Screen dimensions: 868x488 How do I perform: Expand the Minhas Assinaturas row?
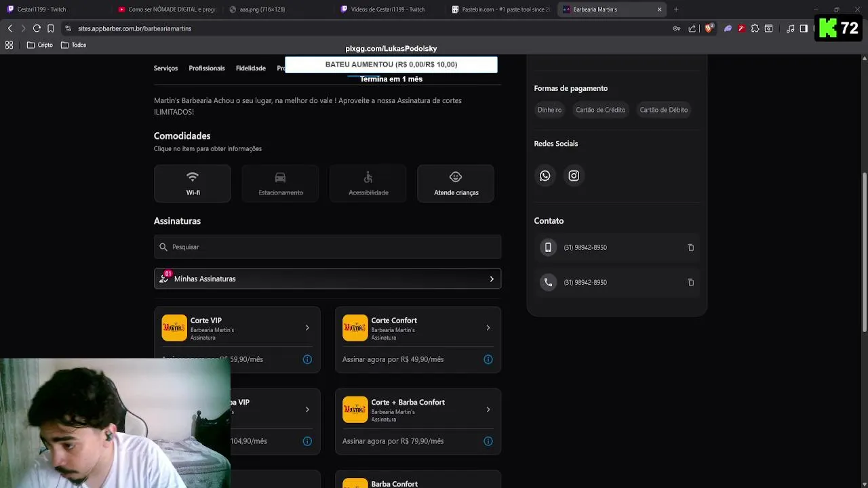tap(328, 279)
